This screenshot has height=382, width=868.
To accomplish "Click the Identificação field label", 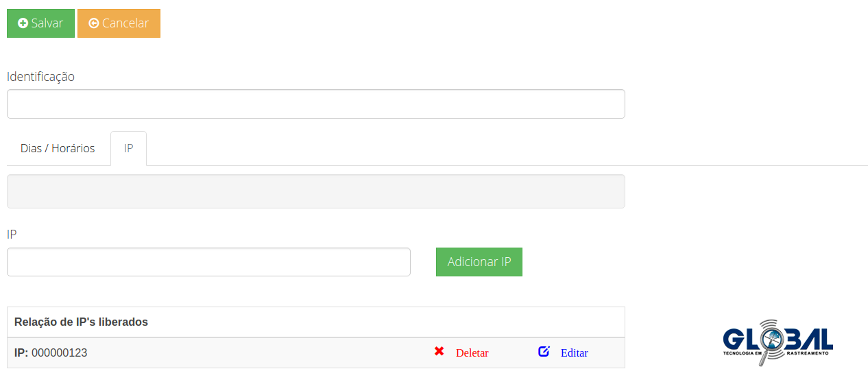I will (40, 76).
